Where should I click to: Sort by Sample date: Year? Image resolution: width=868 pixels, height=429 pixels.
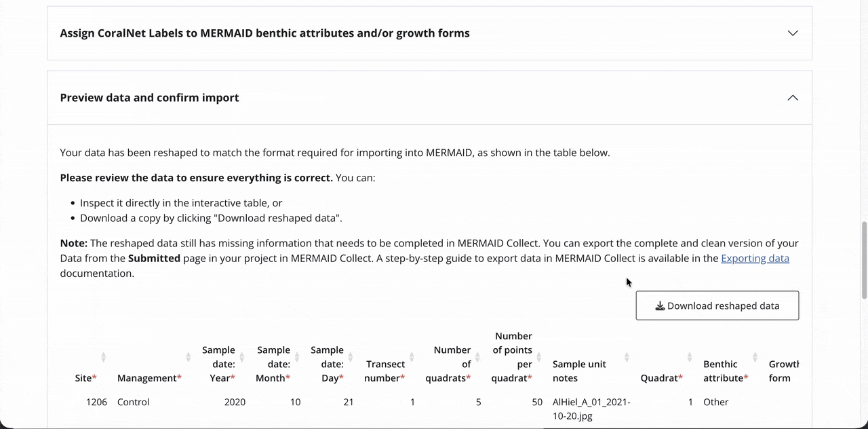pyautogui.click(x=242, y=357)
